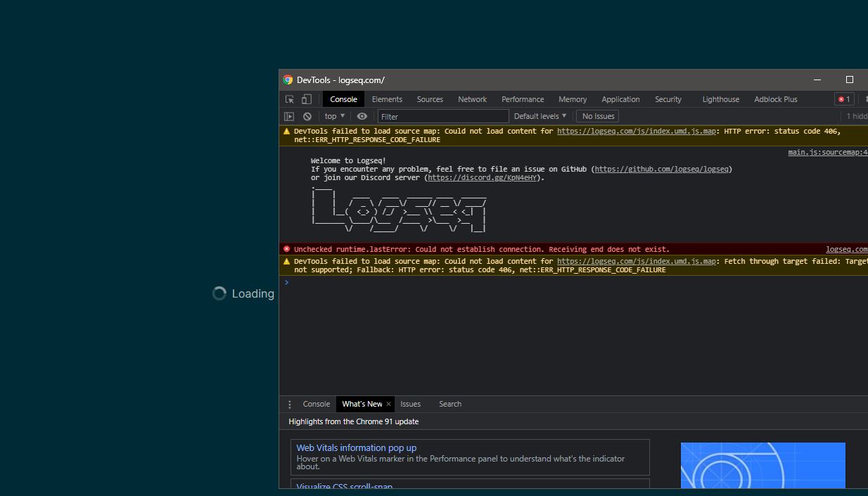Click the Loading spinner on the page
The height and width of the screenshot is (496, 868).
[219, 293]
